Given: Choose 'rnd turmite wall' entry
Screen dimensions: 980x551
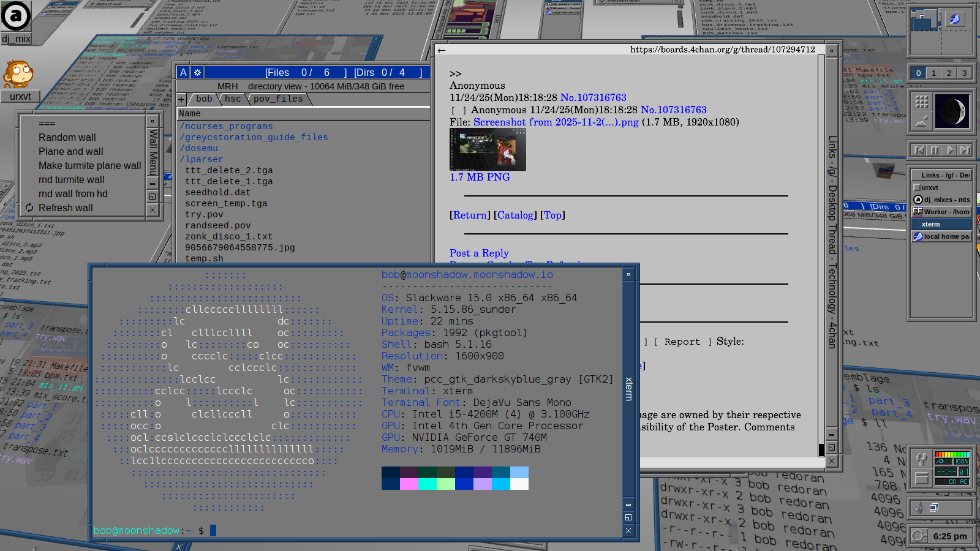Looking at the screenshot, I should (x=72, y=180).
